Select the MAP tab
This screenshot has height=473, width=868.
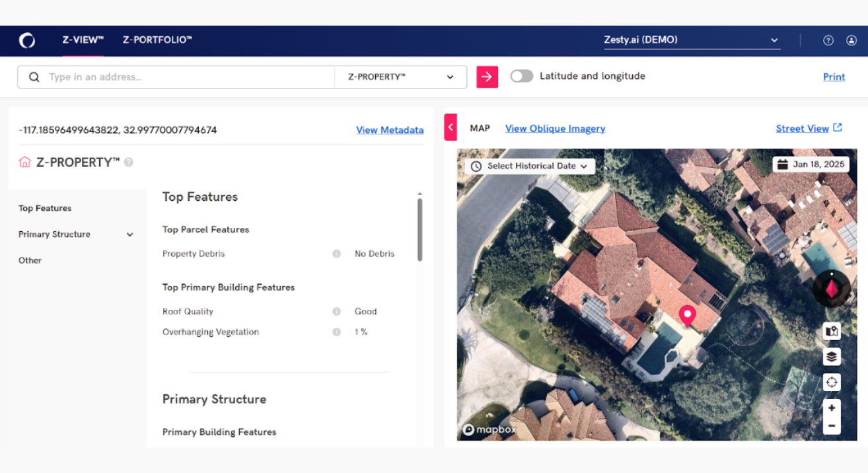(x=480, y=128)
